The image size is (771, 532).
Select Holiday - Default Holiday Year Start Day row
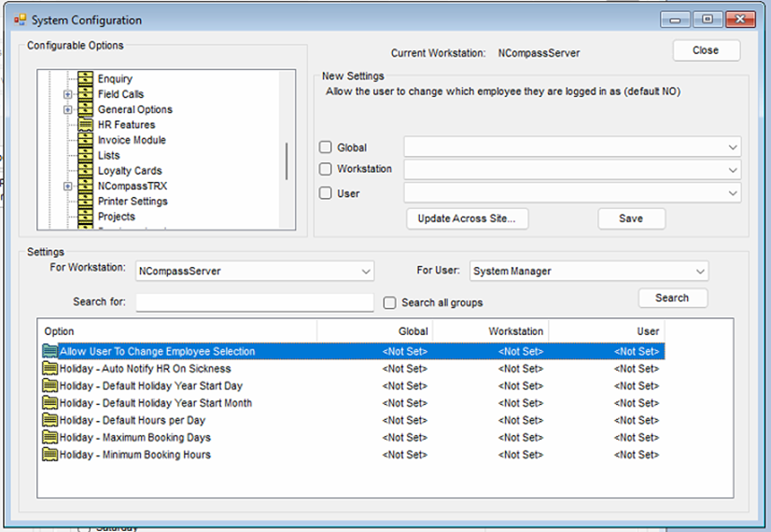tap(354, 385)
